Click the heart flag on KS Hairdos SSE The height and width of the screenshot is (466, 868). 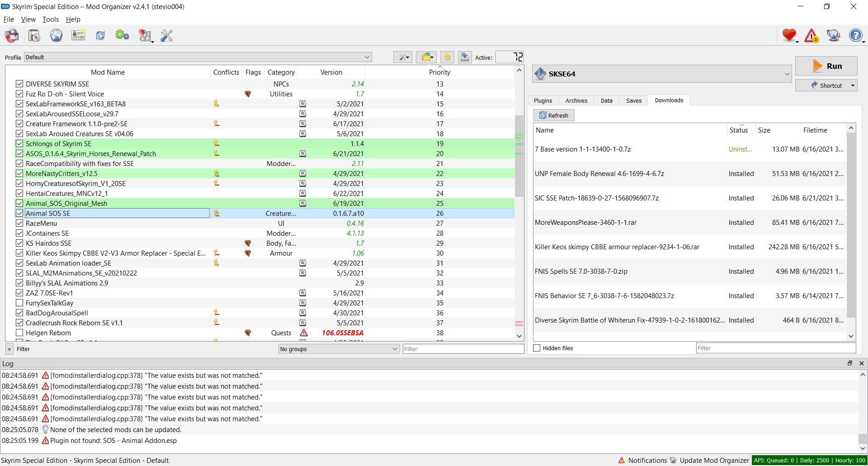(x=248, y=243)
